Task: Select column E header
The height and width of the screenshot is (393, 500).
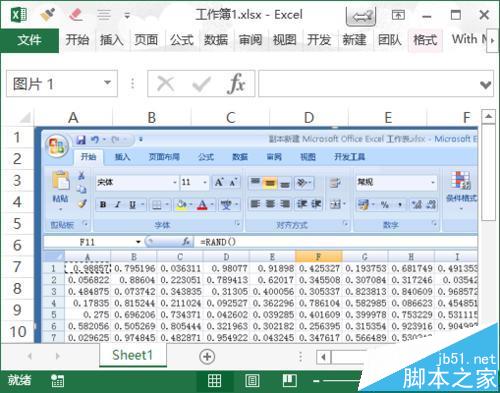Action: point(388,118)
